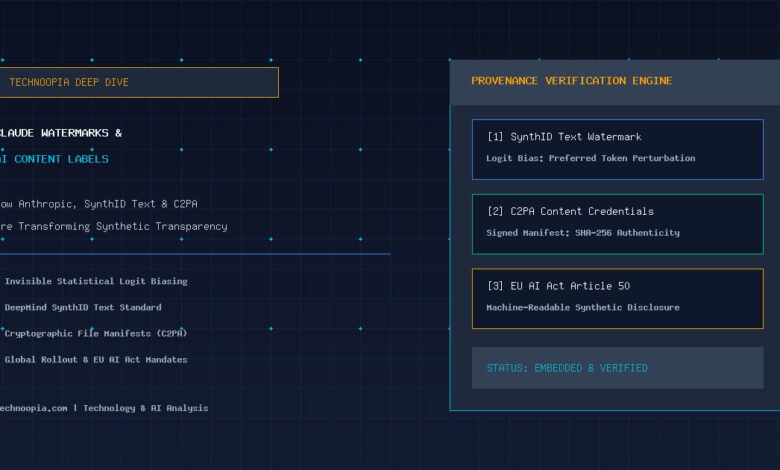This screenshot has width=780, height=470.
Task: Click 'ow Anthropic, SynthID Text & C2PA' line
Action: click(x=98, y=204)
